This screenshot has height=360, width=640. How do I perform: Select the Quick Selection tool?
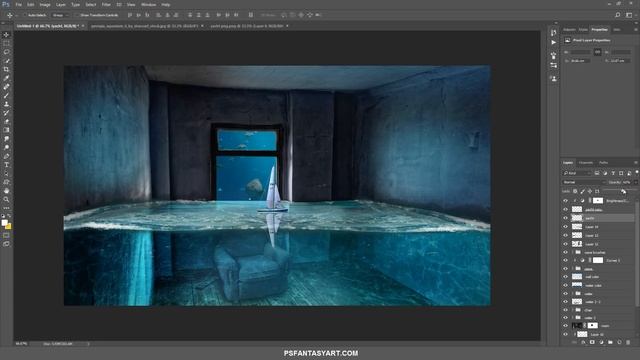click(6, 60)
